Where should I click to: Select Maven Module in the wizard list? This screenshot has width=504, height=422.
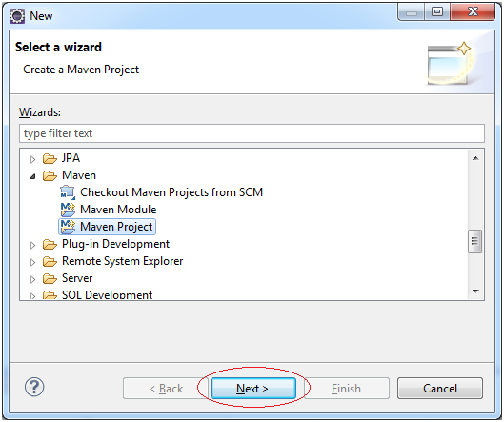pyautogui.click(x=118, y=210)
